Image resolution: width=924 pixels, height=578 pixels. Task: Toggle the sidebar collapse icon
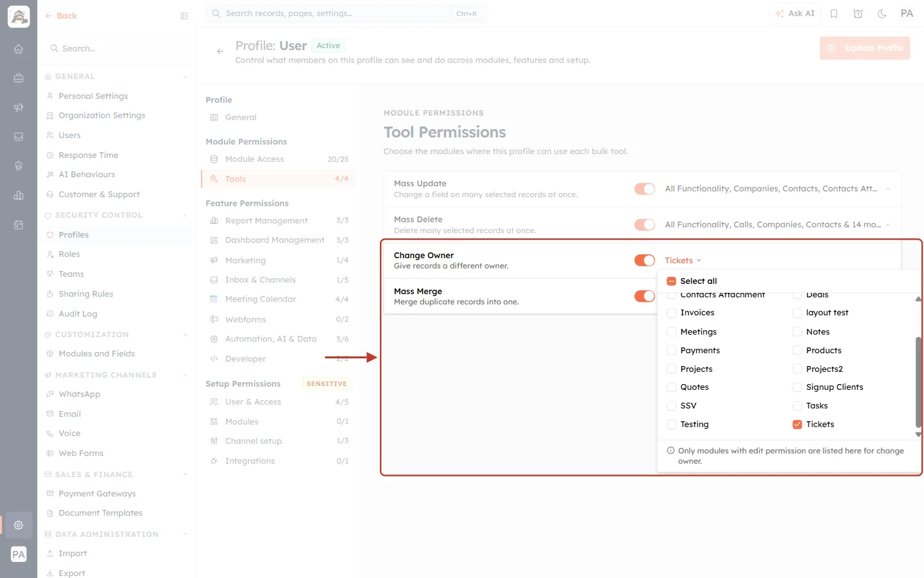184,16
